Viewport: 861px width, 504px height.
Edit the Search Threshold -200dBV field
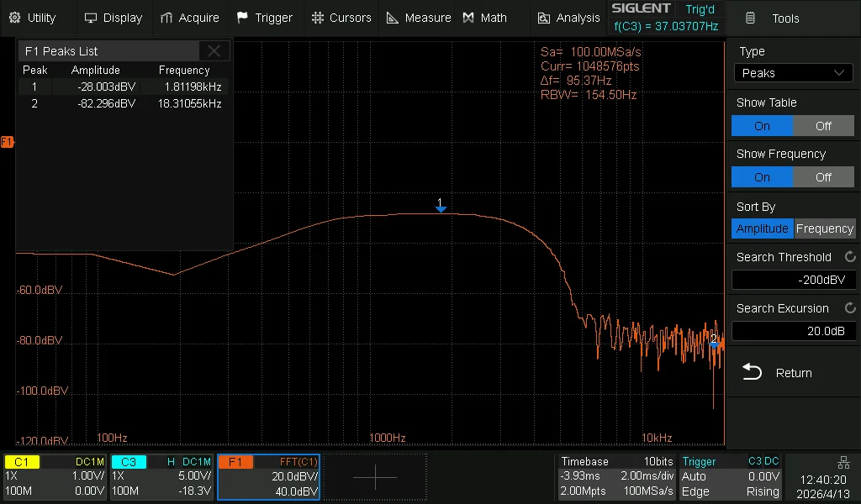coord(793,280)
